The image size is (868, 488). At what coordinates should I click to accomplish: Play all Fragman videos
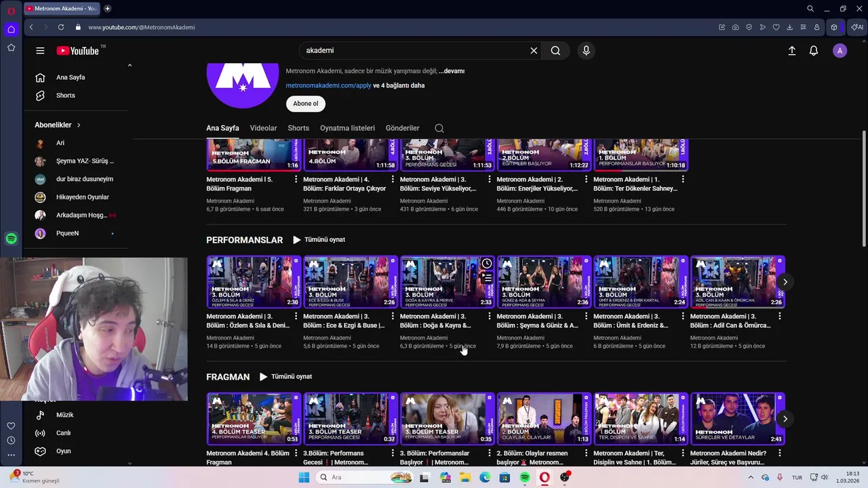pyautogui.click(x=285, y=377)
